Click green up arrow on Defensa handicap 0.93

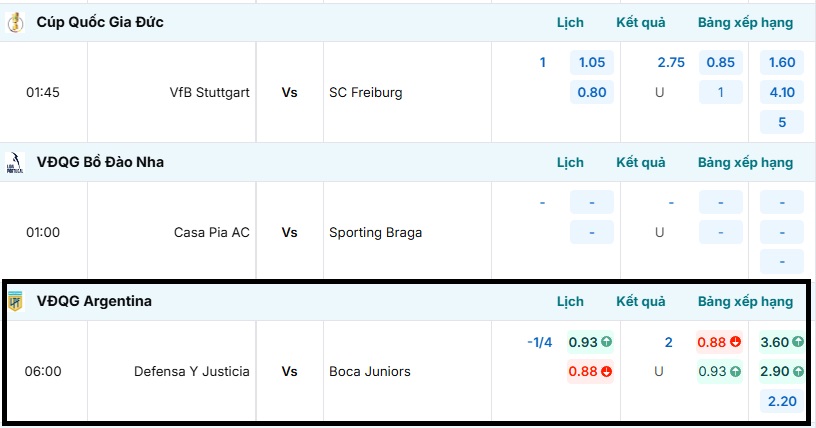[x=606, y=342]
